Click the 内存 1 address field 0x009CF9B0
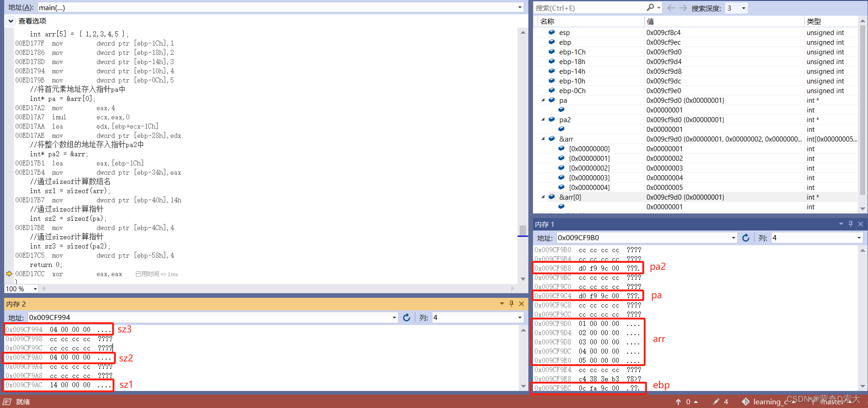Viewport: 868px width, 408px height. [x=642, y=238]
